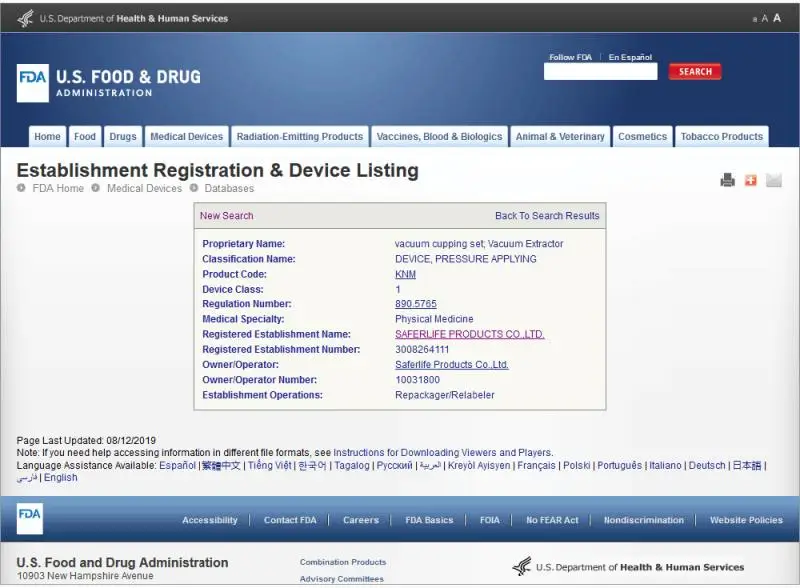This screenshot has width=800, height=588.
Task: Open the Animal & Veterinary tab
Action: [560, 137]
